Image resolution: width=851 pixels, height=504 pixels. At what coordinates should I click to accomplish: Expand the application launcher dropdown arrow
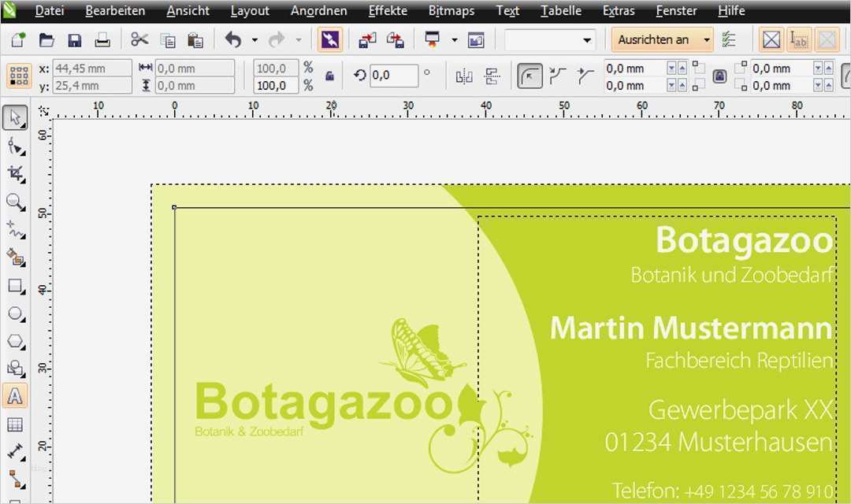[455, 40]
